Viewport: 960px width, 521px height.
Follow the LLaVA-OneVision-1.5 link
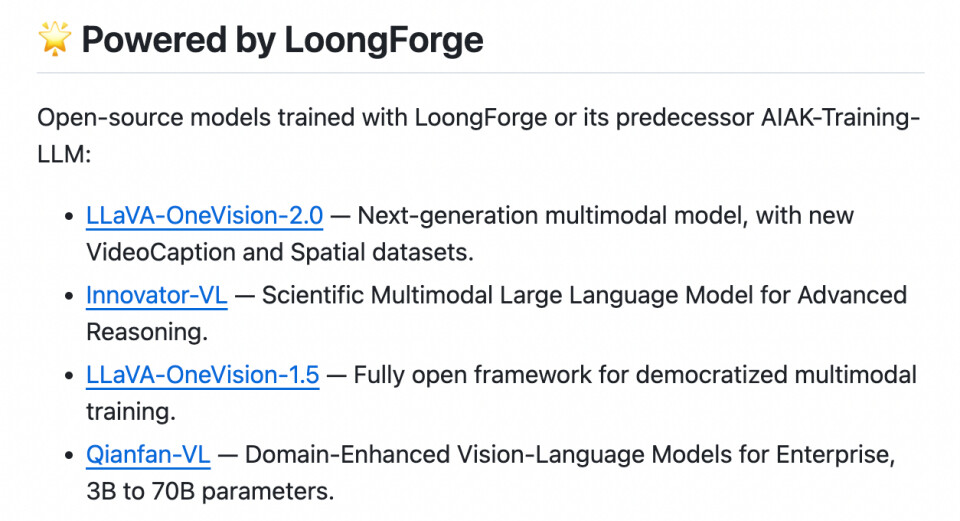coord(203,375)
